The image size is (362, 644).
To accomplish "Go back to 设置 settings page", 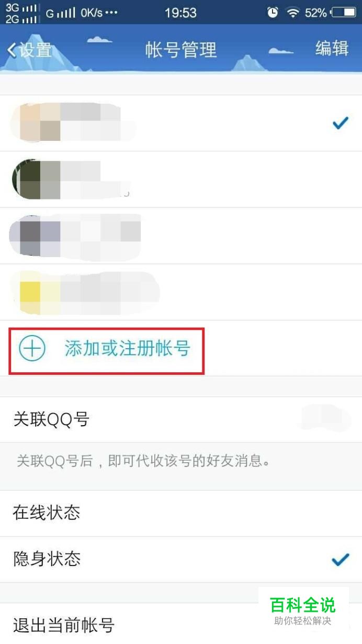I will pos(29,50).
